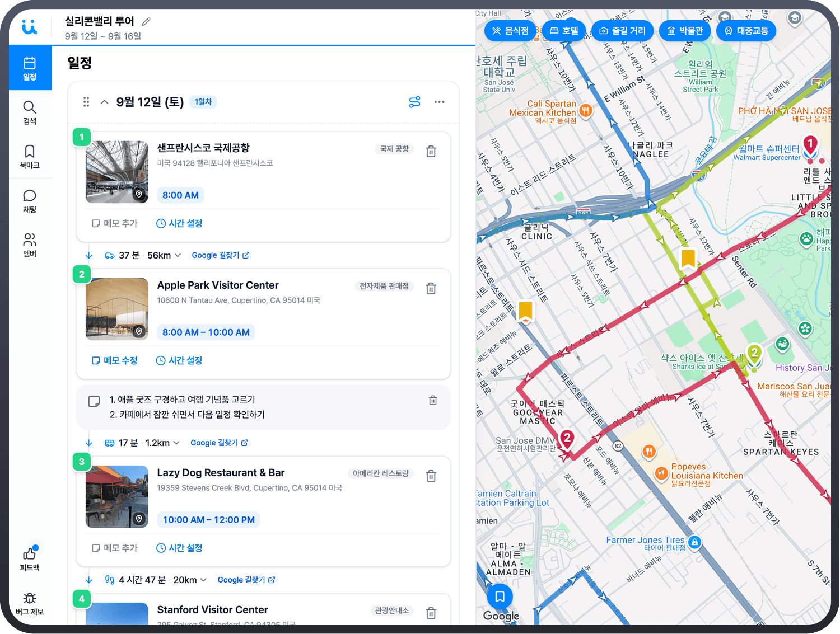Delete Apple Park Visitor Center entry
The image size is (840, 634).
pos(431,288)
